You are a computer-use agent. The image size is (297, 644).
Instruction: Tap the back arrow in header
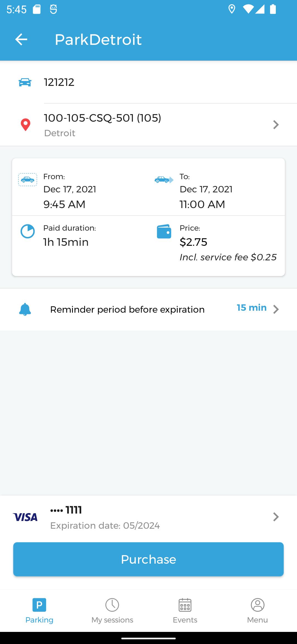[x=21, y=39]
